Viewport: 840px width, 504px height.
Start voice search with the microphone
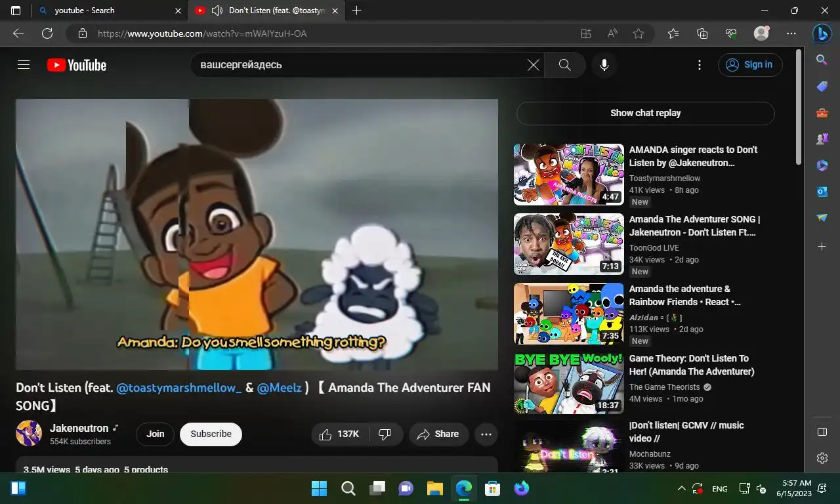[604, 65]
